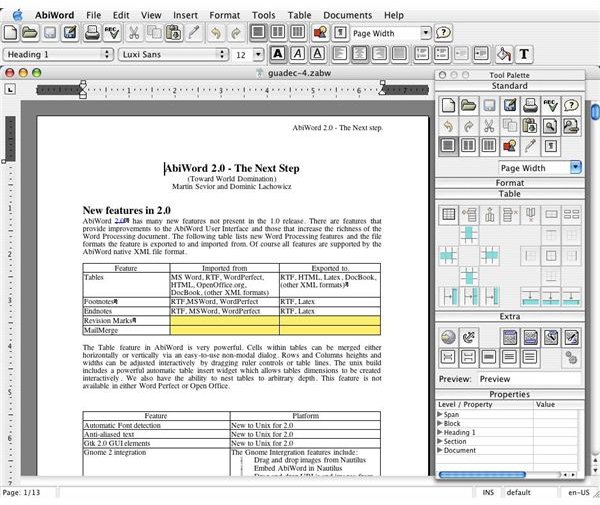Toggle Italic formatting in format toolbar
This screenshot has width=600, height=505.
coord(298,54)
